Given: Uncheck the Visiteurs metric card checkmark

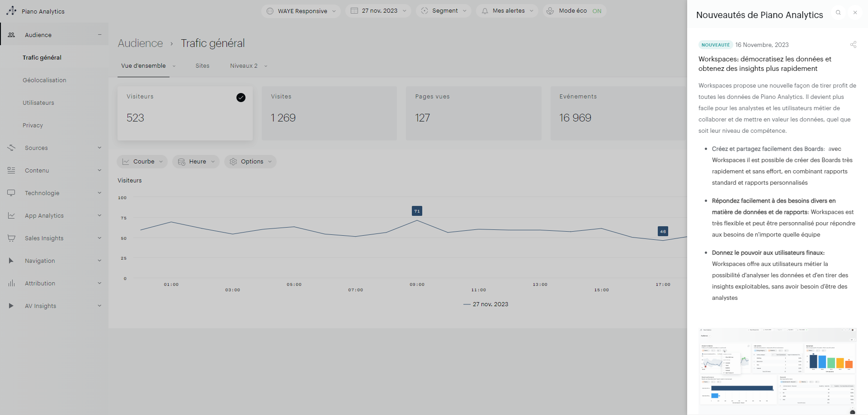Looking at the screenshot, I should (241, 98).
